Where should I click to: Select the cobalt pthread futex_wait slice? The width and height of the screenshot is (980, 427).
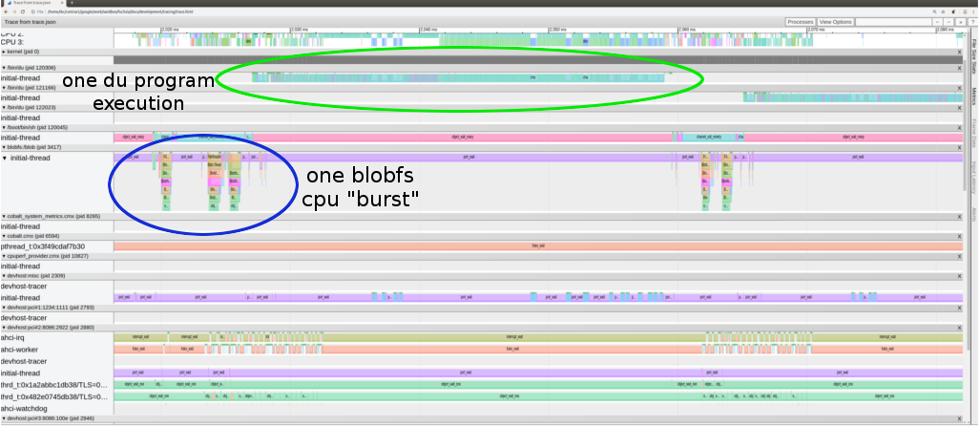point(538,246)
